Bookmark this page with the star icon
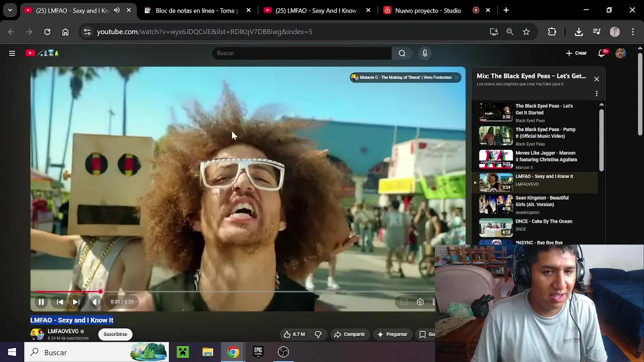The width and height of the screenshot is (644, 362). click(x=526, y=32)
